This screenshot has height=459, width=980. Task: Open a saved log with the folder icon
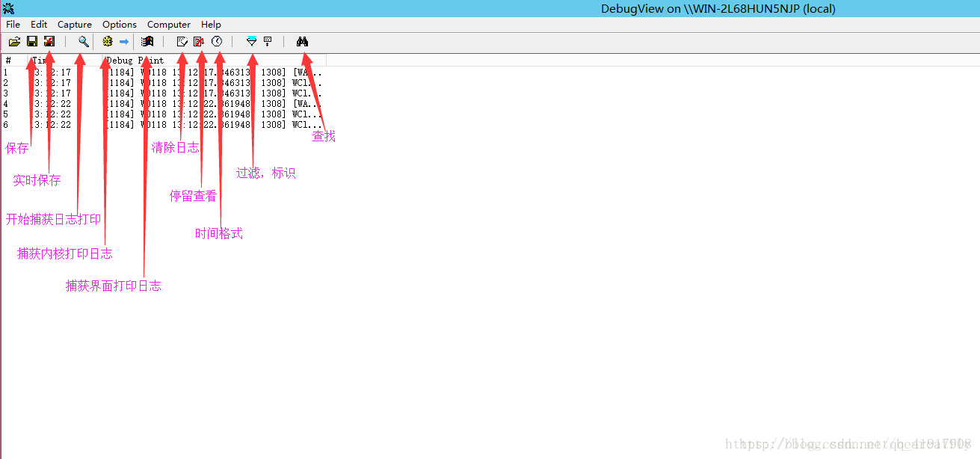click(14, 42)
